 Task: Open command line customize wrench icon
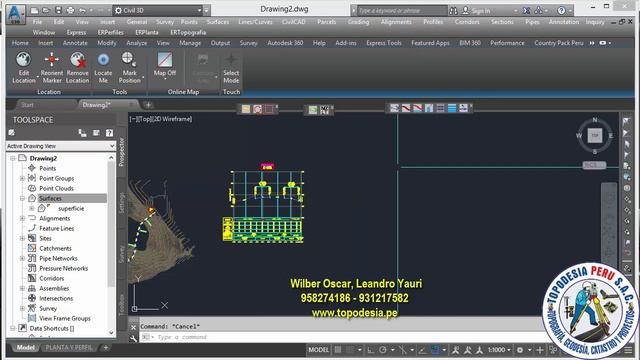coord(133,338)
